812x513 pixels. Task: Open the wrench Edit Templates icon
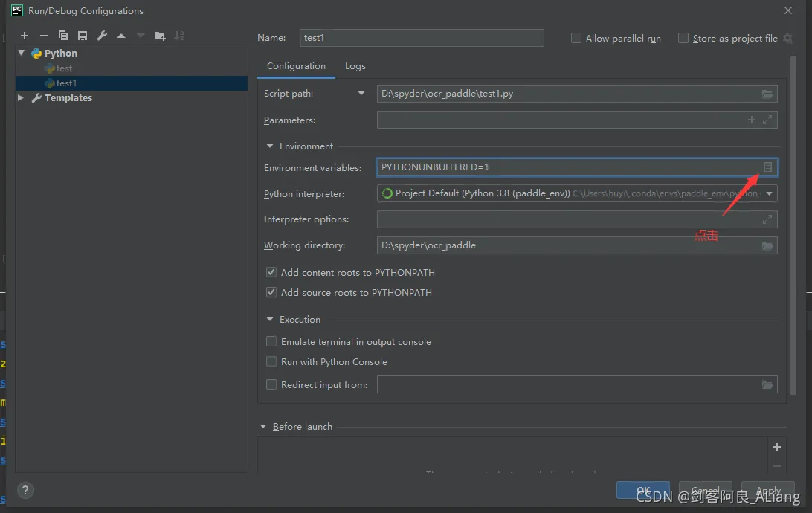pyautogui.click(x=102, y=36)
